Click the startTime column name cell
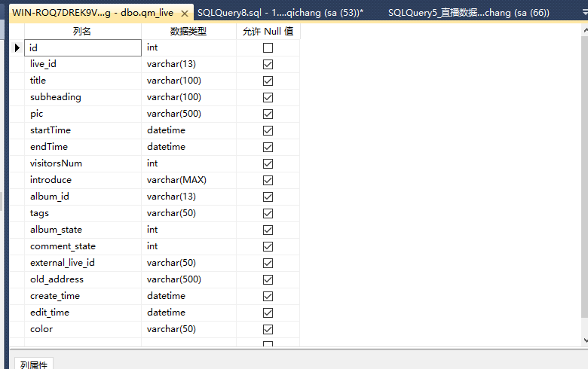 click(83, 131)
